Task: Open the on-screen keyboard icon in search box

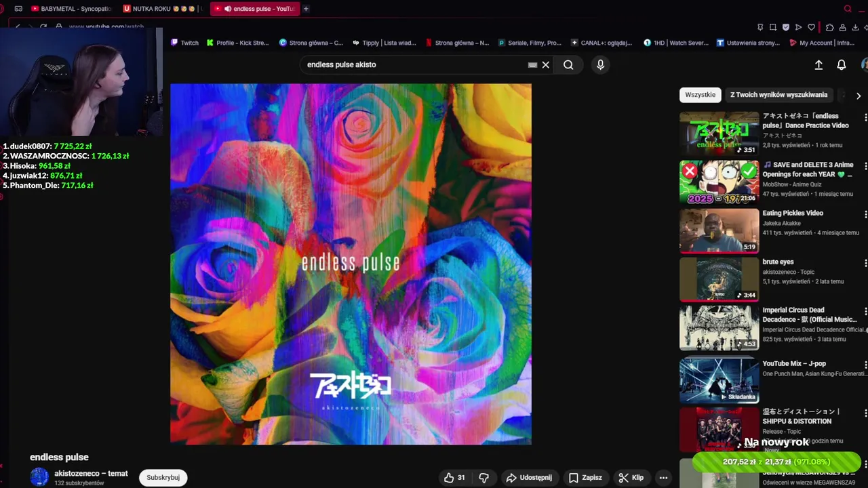Action: (x=532, y=65)
